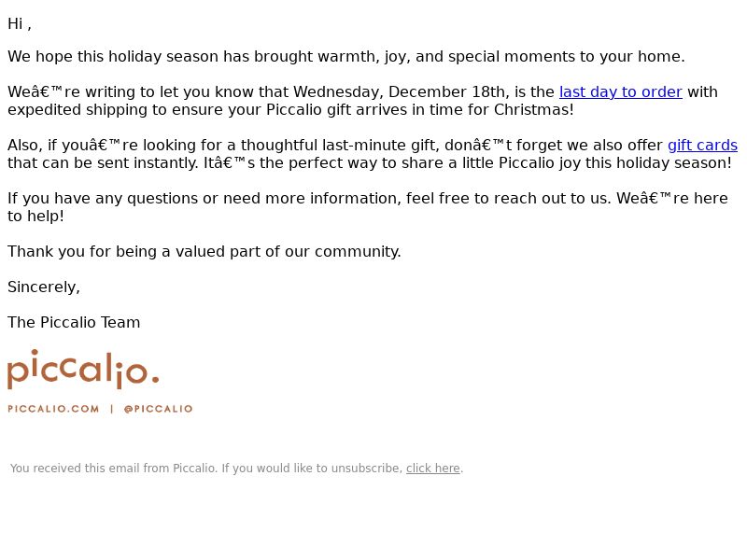Click the "If you have any questions" paragraph
This screenshot has width=747, height=560.
click(x=367, y=207)
